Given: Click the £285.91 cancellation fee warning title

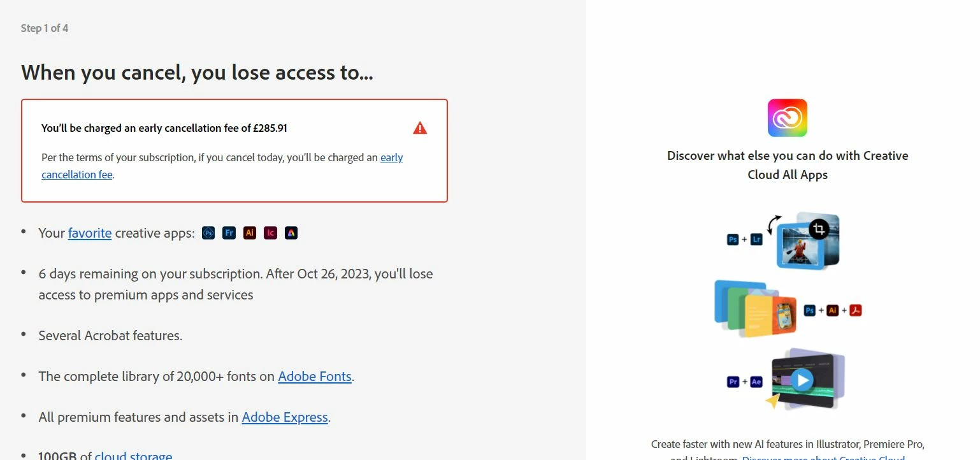Looking at the screenshot, I should pyautogui.click(x=164, y=128).
